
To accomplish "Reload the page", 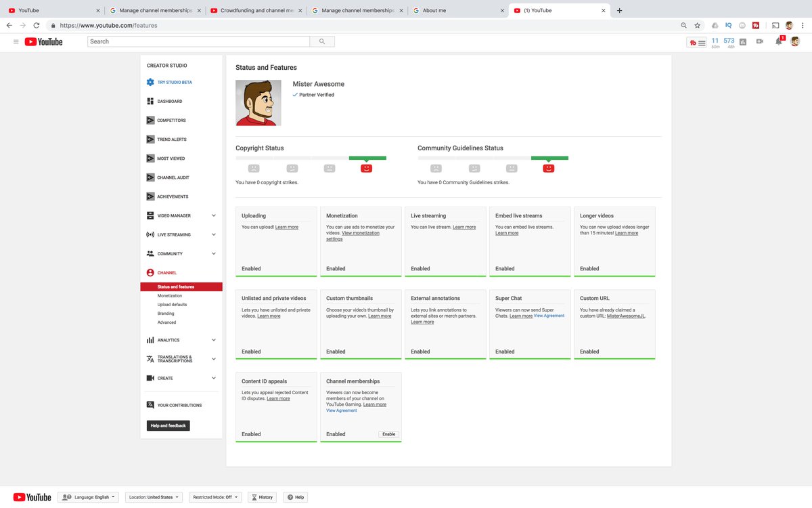I will pos(36,25).
